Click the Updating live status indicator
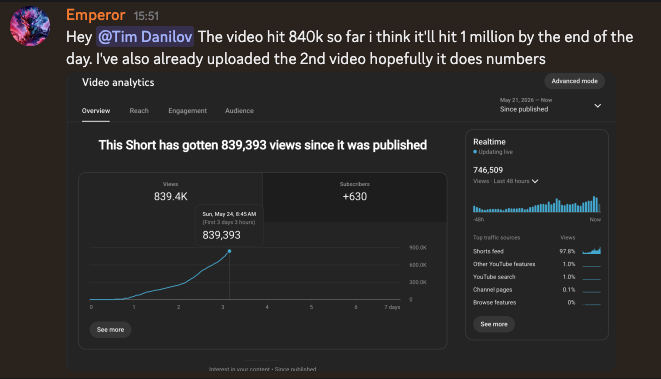661x379 pixels. tap(493, 152)
